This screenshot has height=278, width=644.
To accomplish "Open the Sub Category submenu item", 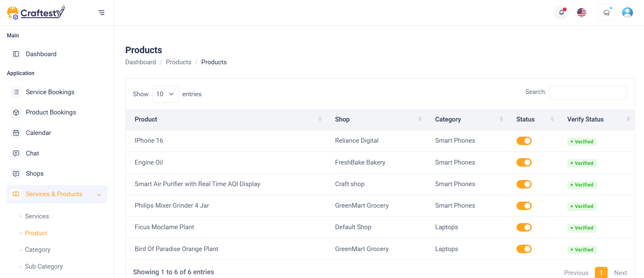I will [x=44, y=267].
